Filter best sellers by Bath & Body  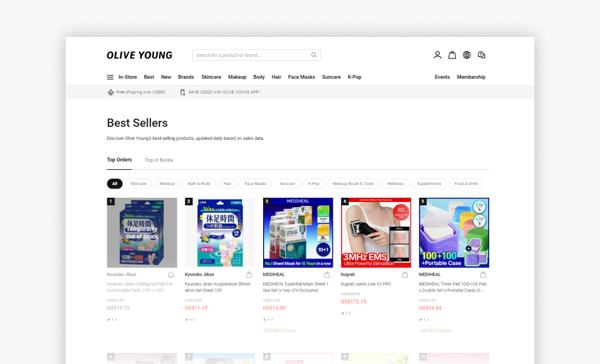pyautogui.click(x=199, y=184)
